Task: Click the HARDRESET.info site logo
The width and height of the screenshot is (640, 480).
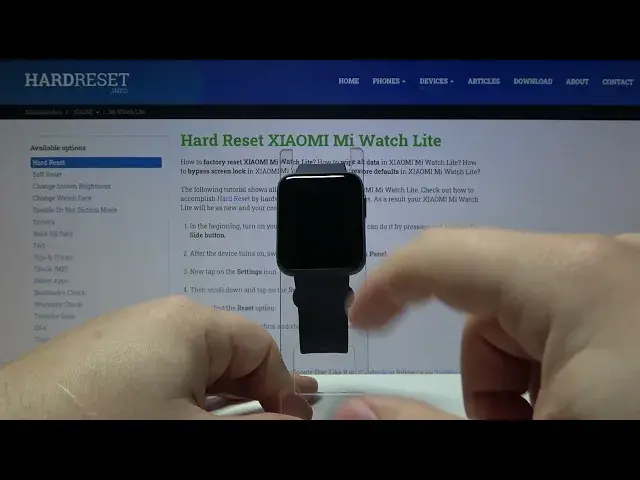Action: click(x=77, y=82)
